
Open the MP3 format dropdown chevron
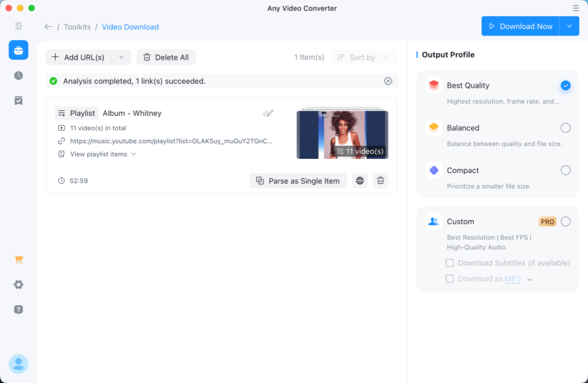(x=530, y=279)
